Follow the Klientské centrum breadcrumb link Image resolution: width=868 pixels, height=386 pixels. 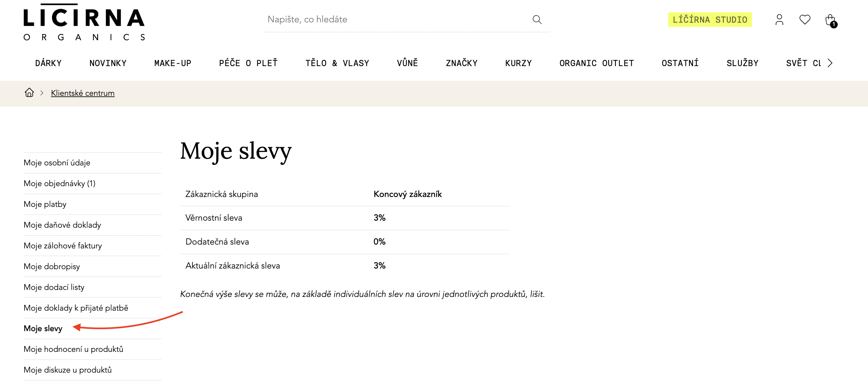pyautogui.click(x=83, y=93)
